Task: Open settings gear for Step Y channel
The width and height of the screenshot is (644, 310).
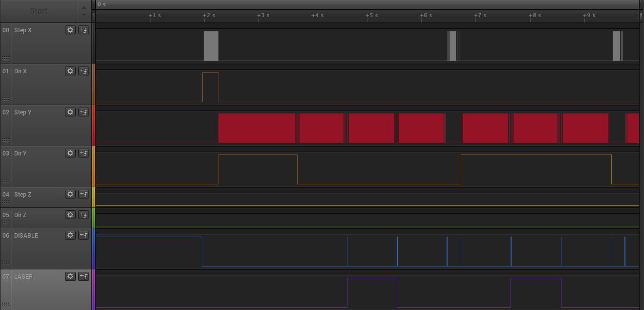Action: pyautogui.click(x=70, y=112)
